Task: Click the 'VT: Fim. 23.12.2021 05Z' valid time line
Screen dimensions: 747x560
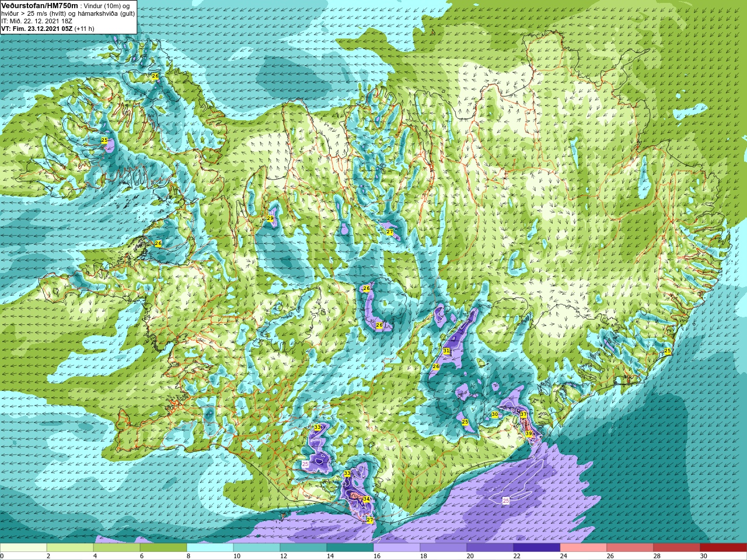Action: 37,29
